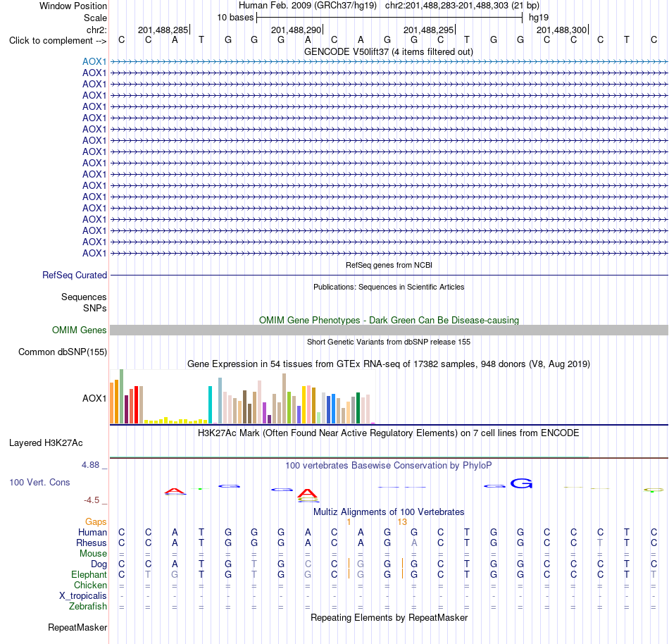669x644 pixels.
Task: Open the 'RefSeq Curated' track label
Action: [74, 275]
